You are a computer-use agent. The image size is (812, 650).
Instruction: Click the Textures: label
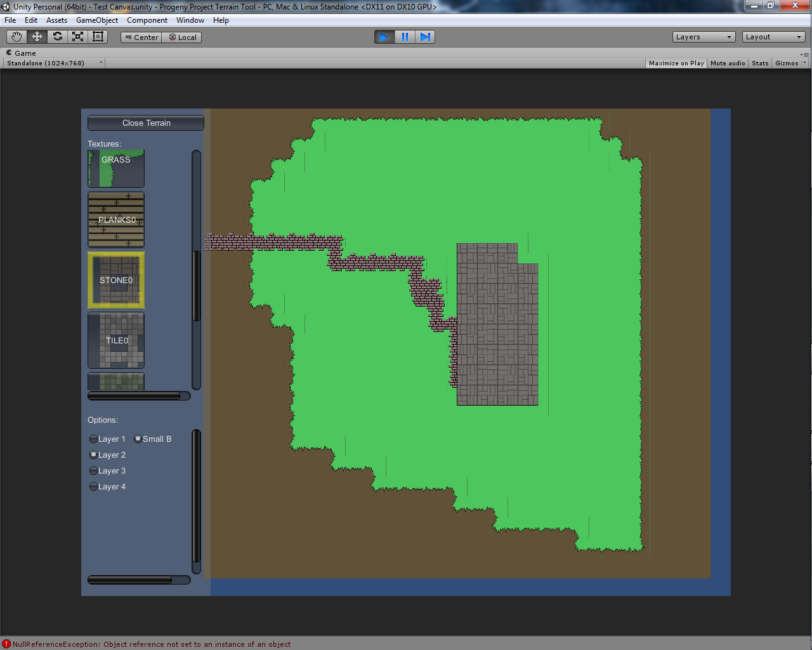(x=104, y=143)
